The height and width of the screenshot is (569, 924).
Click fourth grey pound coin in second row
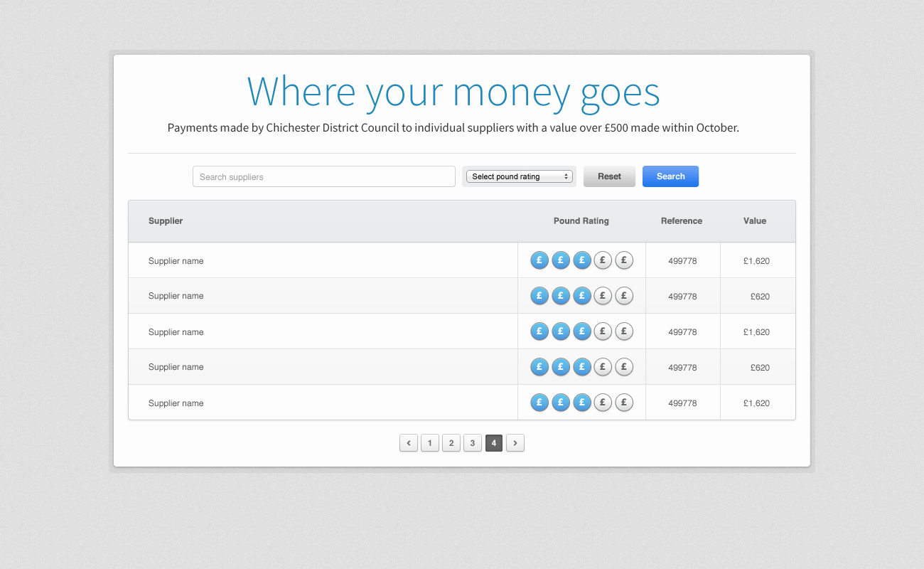coord(603,295)
